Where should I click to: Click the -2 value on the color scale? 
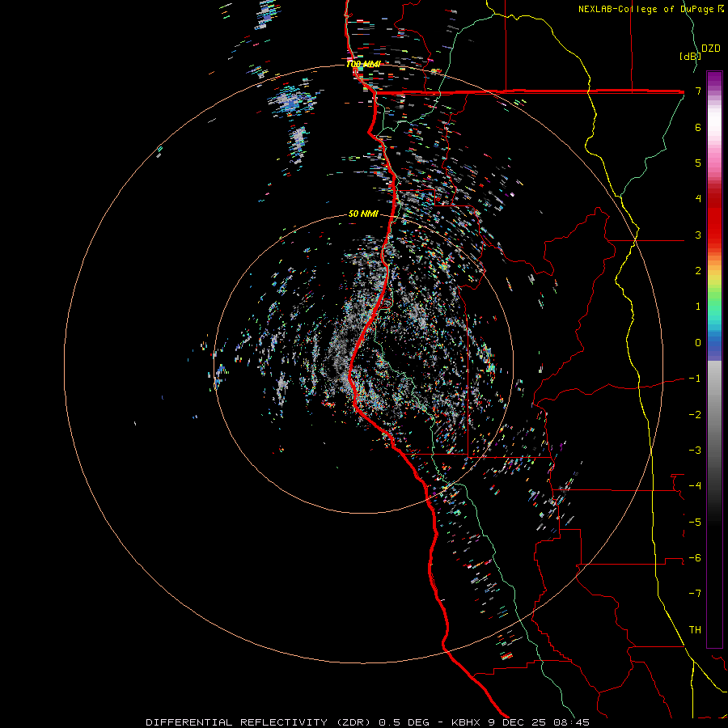tap(695, 415)
